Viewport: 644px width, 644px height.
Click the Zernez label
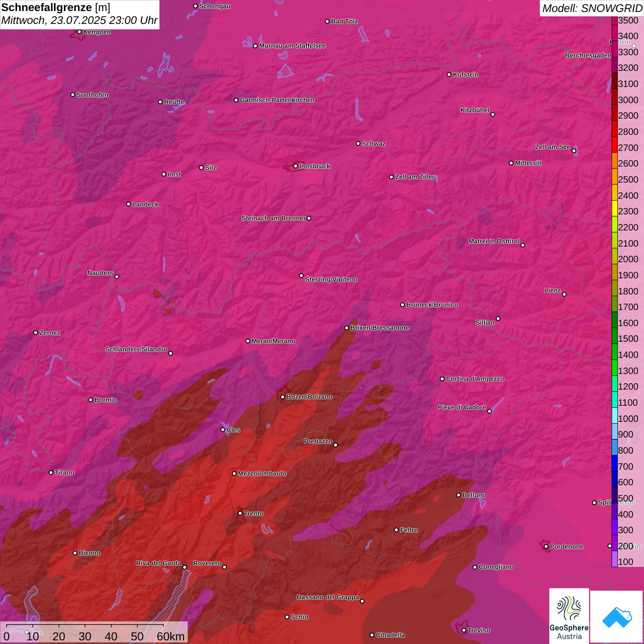click(x=50, y=333)
